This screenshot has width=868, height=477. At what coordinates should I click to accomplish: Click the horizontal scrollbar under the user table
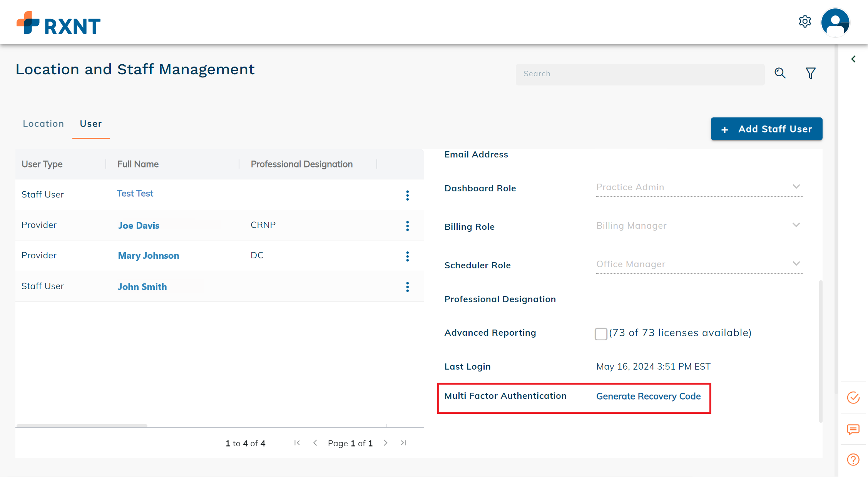coord(82,425)
